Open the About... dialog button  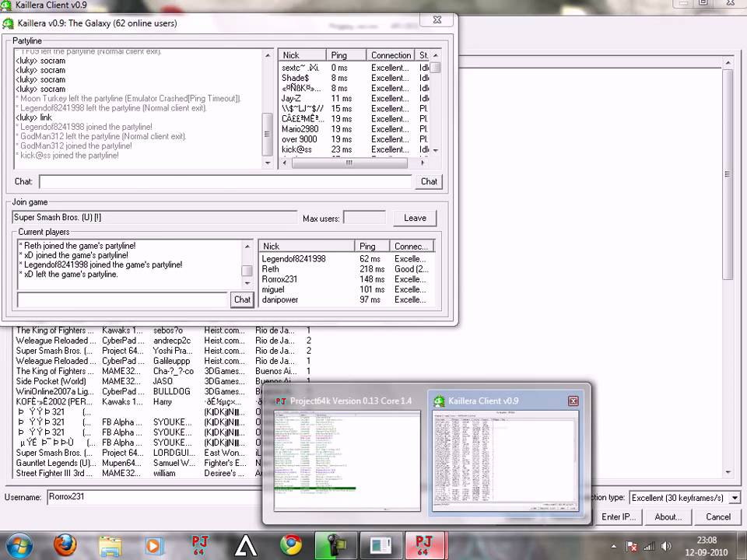click(668, 516)
